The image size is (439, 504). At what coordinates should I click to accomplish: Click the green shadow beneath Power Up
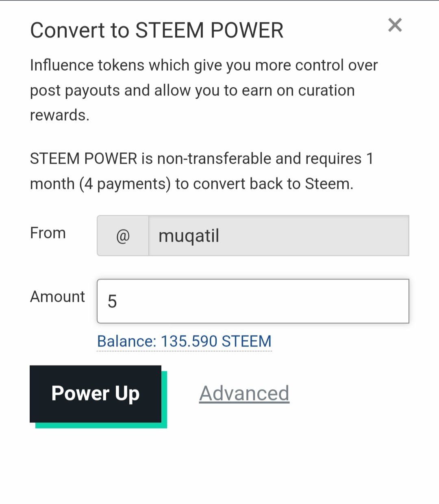click(x=102, y=425)
